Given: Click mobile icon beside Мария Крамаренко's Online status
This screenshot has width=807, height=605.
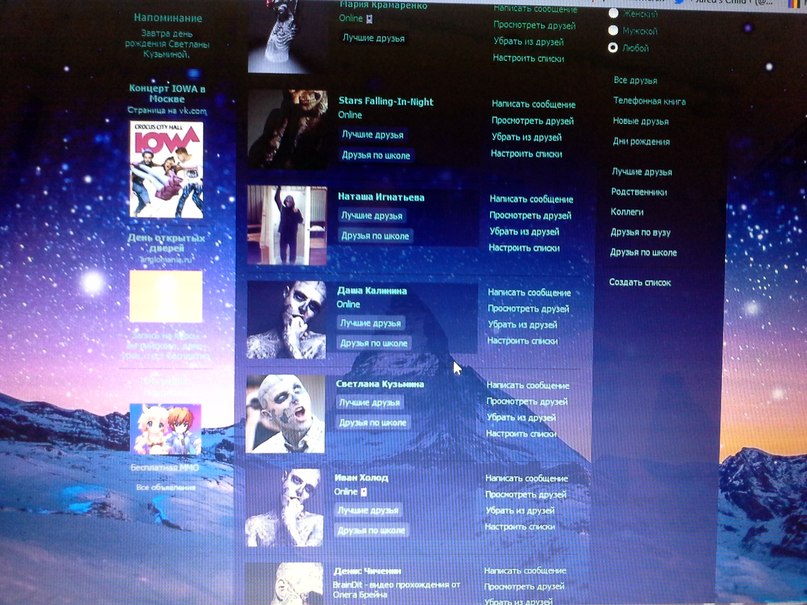Looking at the screenshot, I should (x=370, y=19).
